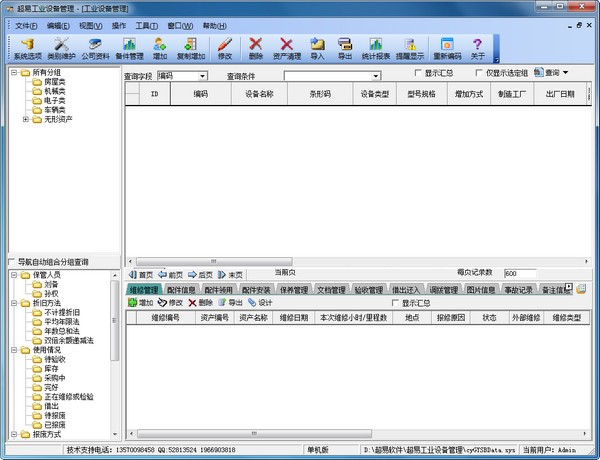Click the 类别维护 toolbar icon
600x460 pixels.
[x=62, y=48]
